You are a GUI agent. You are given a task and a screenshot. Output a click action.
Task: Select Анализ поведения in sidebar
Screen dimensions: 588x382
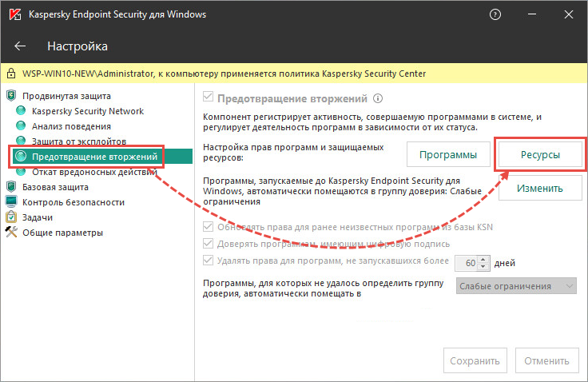pyautogui.click(x=71, y=126)
